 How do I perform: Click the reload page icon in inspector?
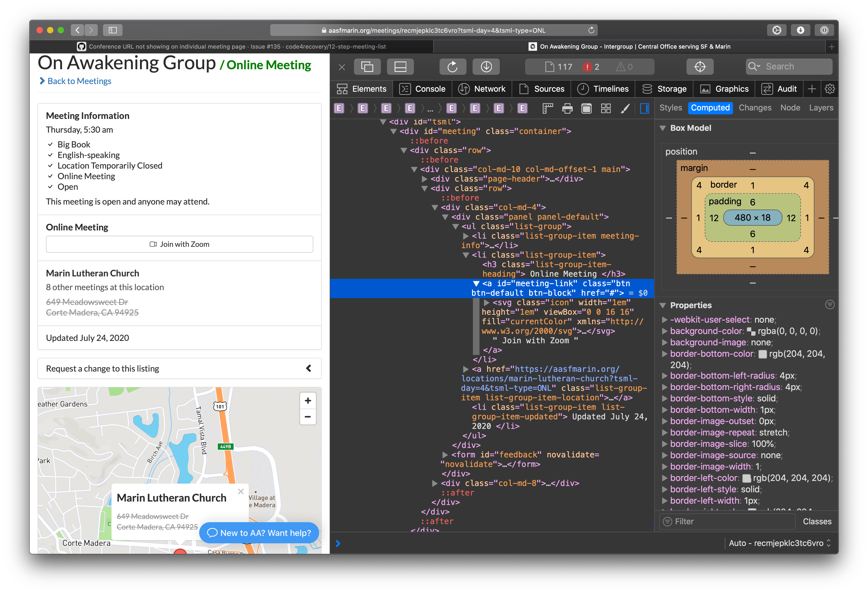pos(452,67)
